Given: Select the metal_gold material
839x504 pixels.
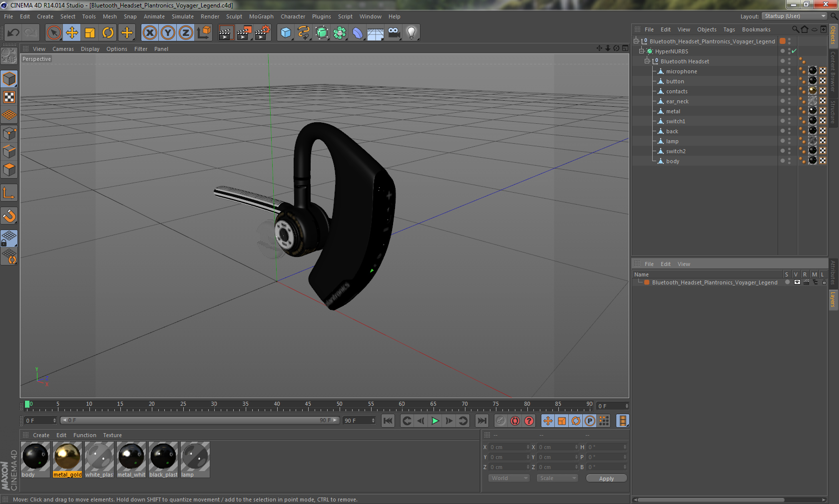Looking at the screenshot, I should [x=67, y=460].
